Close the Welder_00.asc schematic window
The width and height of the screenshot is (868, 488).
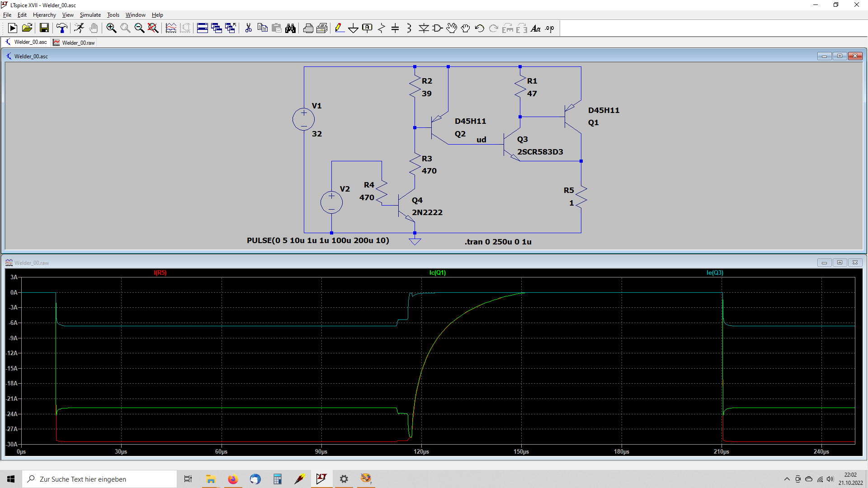click(x=855, y=56)
